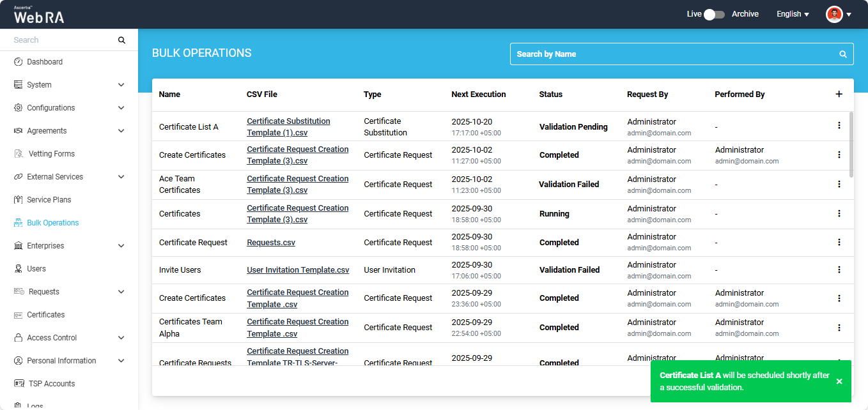
Task: Open the English language dropdown
Action: click(793, 14)
